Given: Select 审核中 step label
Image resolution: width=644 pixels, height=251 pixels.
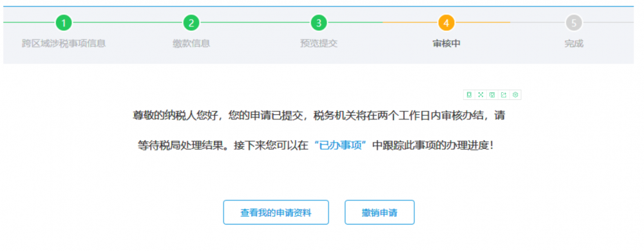Looking at the screenshot, I should point(446,44).
